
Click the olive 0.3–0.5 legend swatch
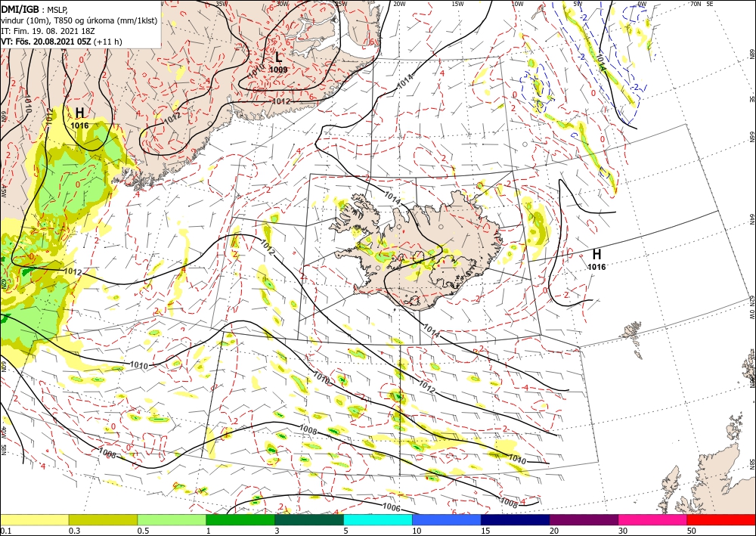[x=103, y=520]
